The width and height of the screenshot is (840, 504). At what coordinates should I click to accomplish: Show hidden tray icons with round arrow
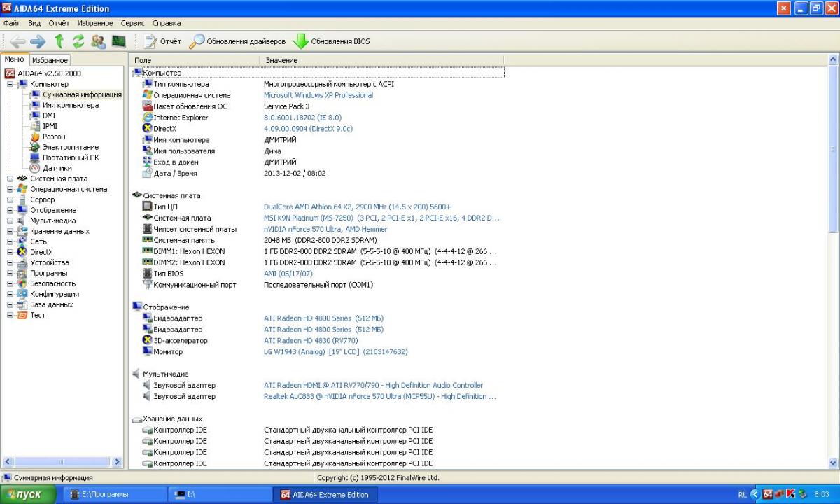(x=755, y=494)
